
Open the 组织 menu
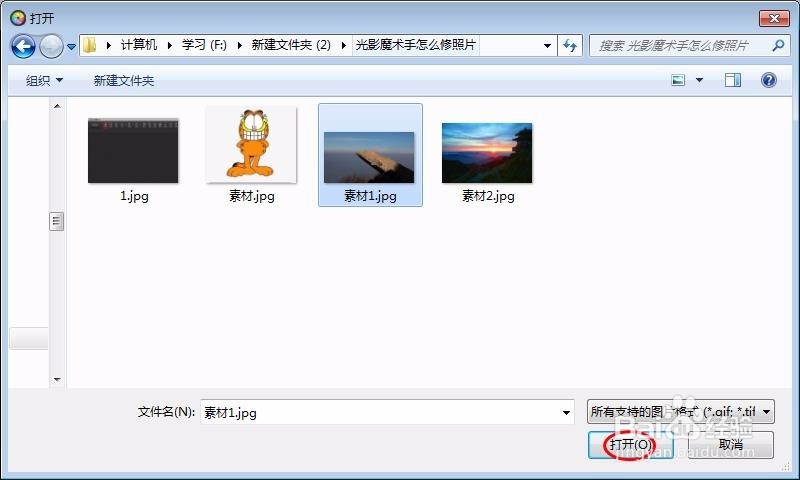pyautogui.click(x=44, y=81)
